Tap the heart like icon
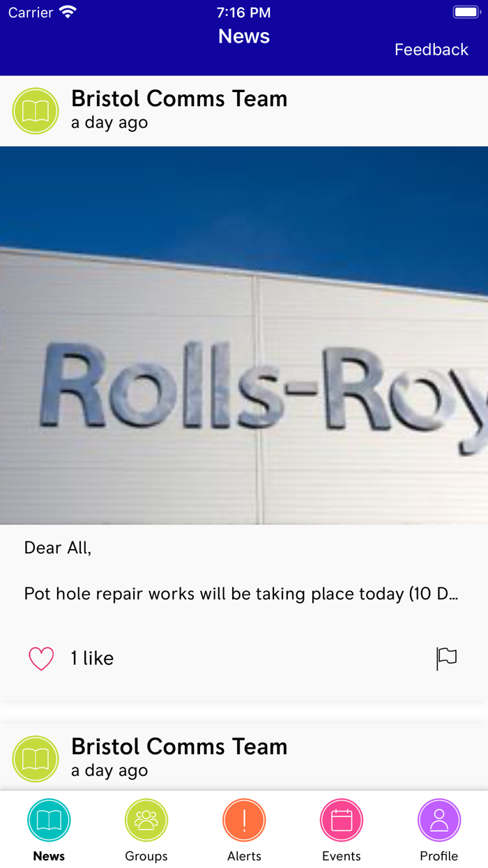 [41, 659]
